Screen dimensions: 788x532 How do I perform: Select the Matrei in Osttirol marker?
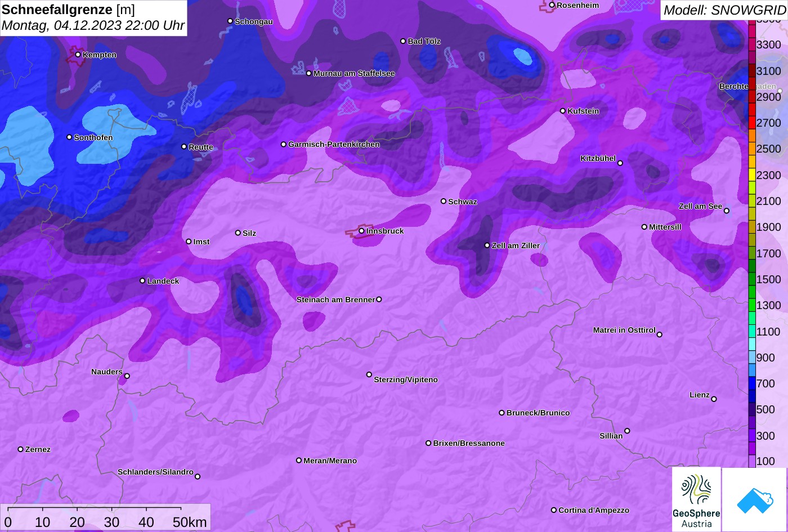pos(659,334)
